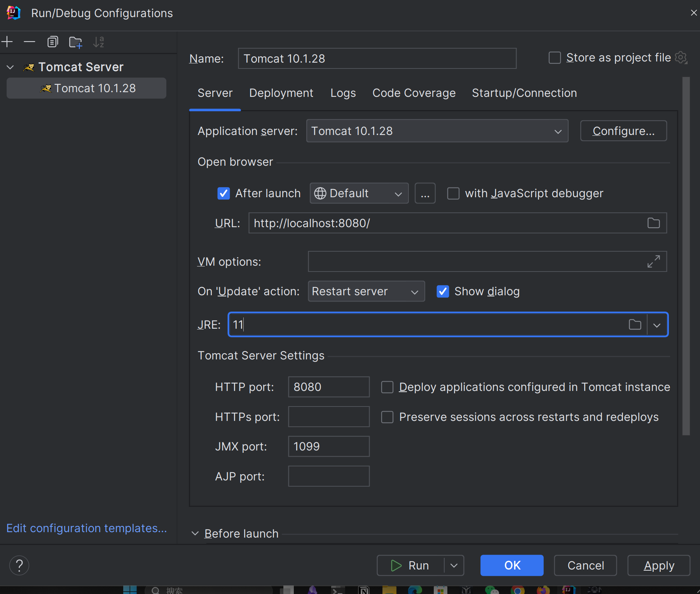Switch to the Startup/Connection tab

click(524, 93)
